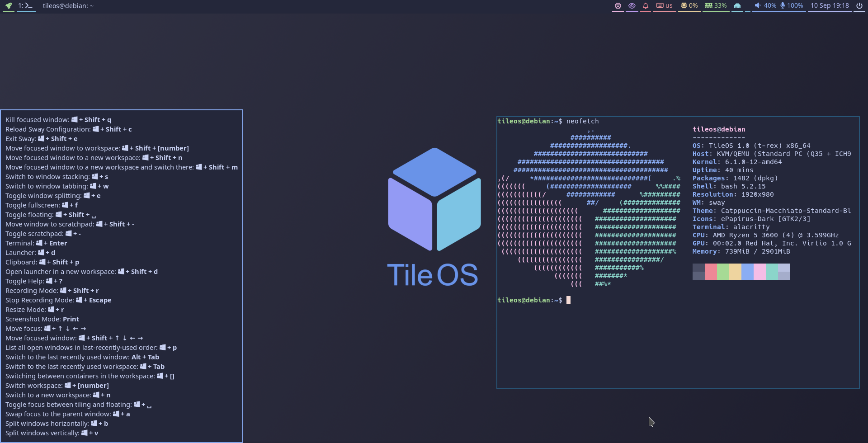Open the clock showing 10 Sep 19:18
This screenshot has height=443, width=868.
pyautogui.click(x=830, y=6)
